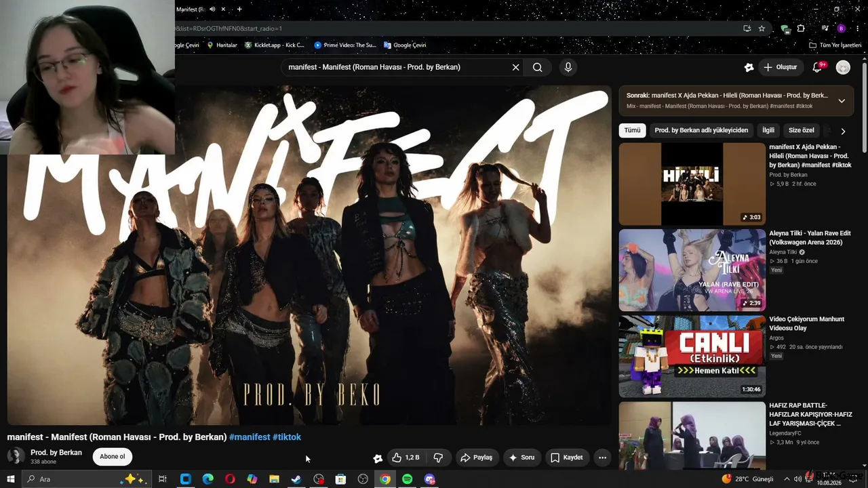Click the Soru ask button
The image size is (868, 488).
[521, 457]
